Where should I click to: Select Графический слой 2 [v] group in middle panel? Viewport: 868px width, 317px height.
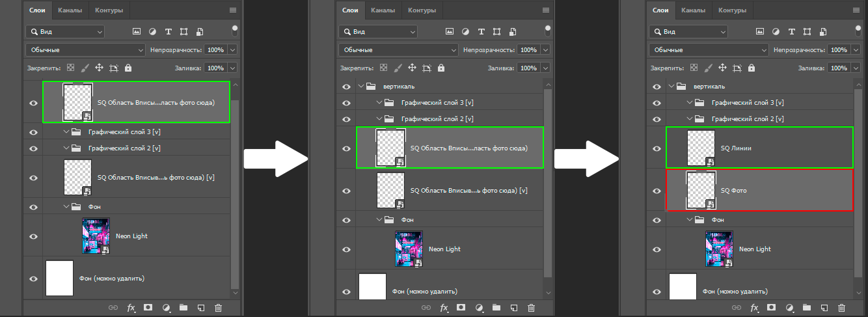click(450, 119)
